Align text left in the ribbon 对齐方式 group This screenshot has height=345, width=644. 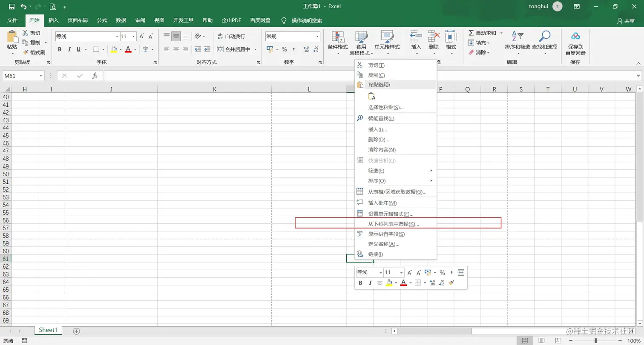(x=167, y=49)
